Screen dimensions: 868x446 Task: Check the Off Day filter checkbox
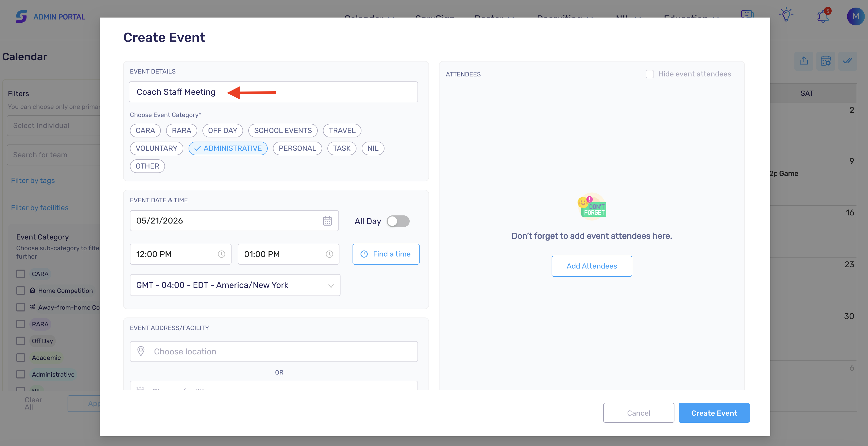[20, 341]
